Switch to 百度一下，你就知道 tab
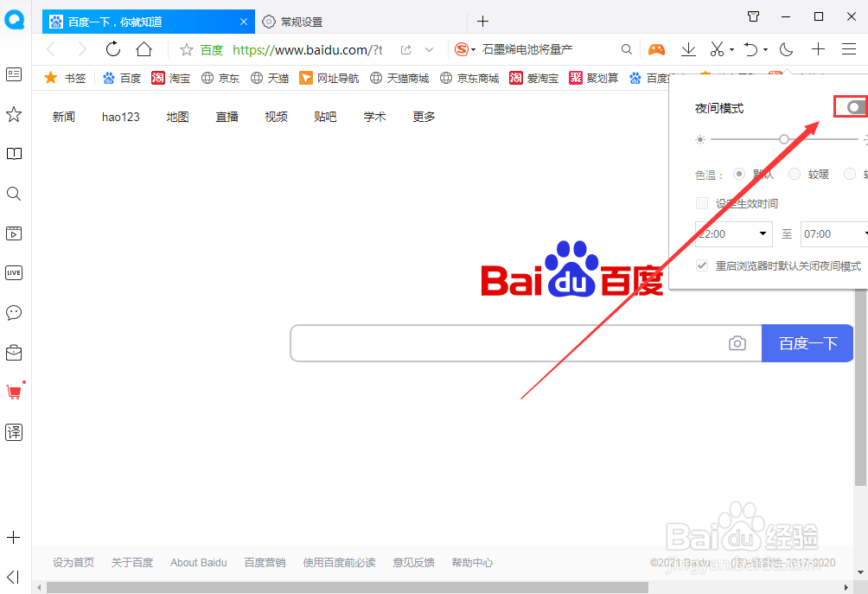Screen dimensions: 868x594 (x=149, y=22)
